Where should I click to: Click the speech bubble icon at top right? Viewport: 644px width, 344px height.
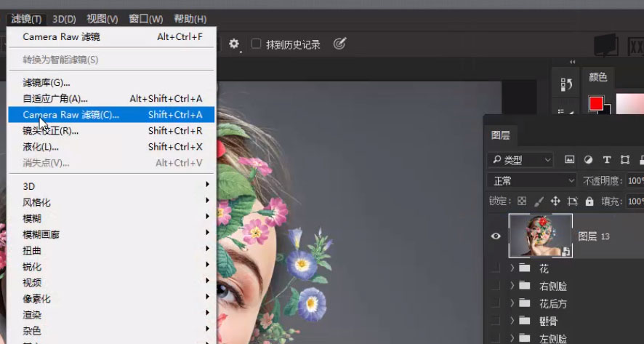coord(606,44)
